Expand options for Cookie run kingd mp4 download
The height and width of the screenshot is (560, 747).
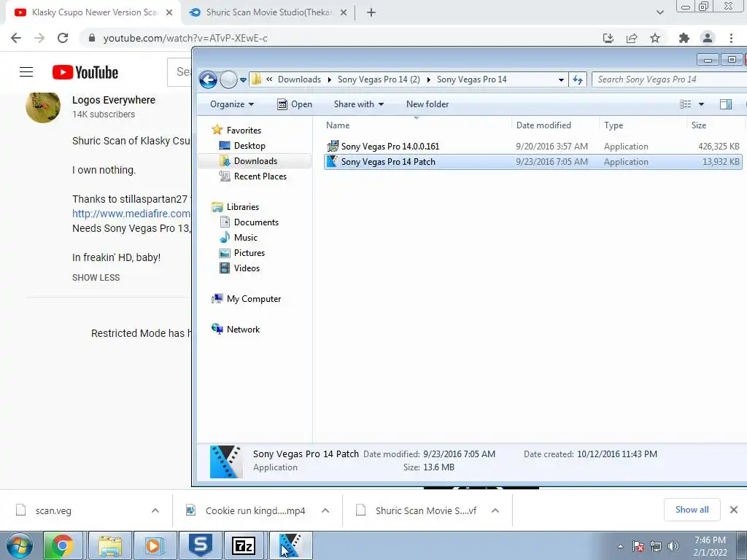pos(325,510)
